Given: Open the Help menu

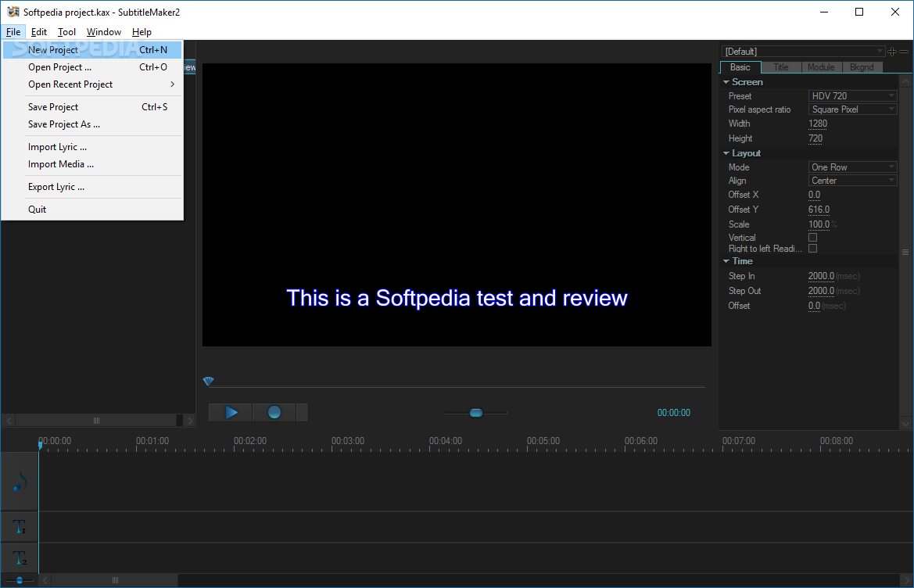Looking at the screenshot, I should tap(142, 32).
